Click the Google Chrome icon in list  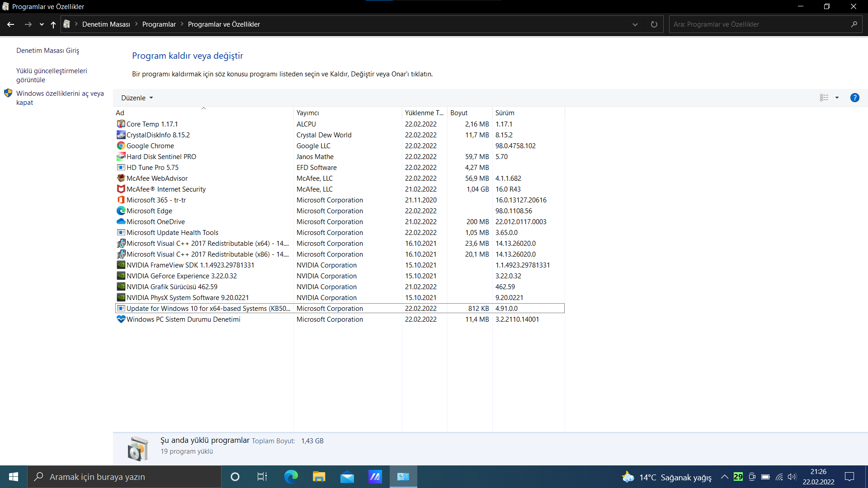tap(121, 145)
